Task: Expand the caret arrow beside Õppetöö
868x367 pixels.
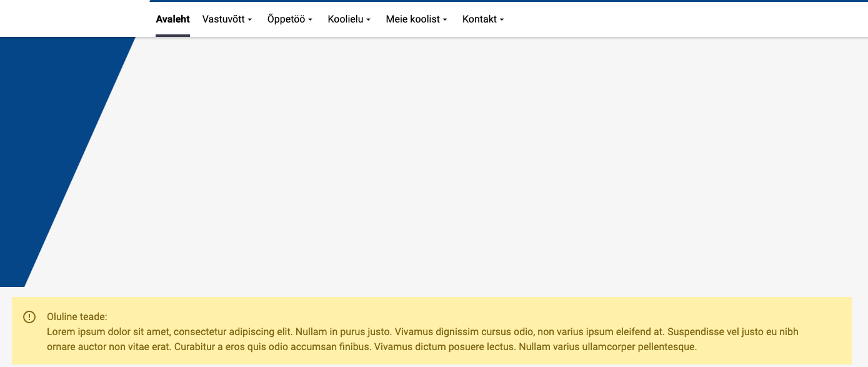Action: 310,20
